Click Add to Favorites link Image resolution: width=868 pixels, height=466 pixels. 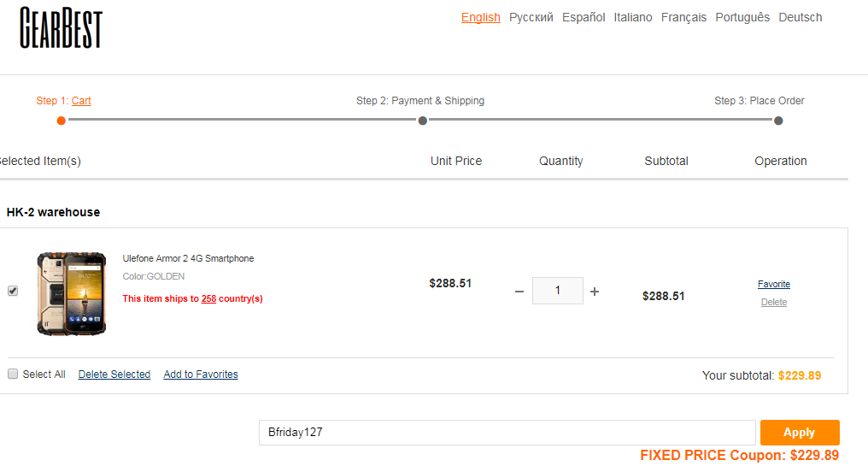201,374
